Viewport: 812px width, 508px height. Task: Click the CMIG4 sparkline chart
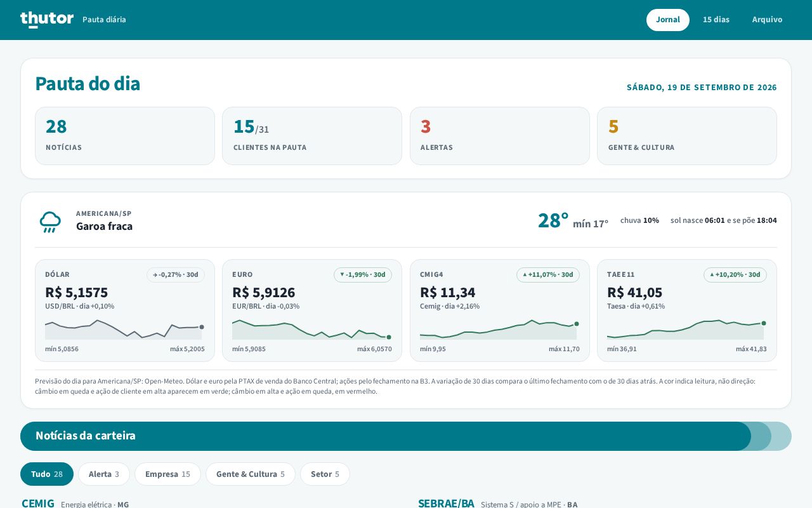500,329
